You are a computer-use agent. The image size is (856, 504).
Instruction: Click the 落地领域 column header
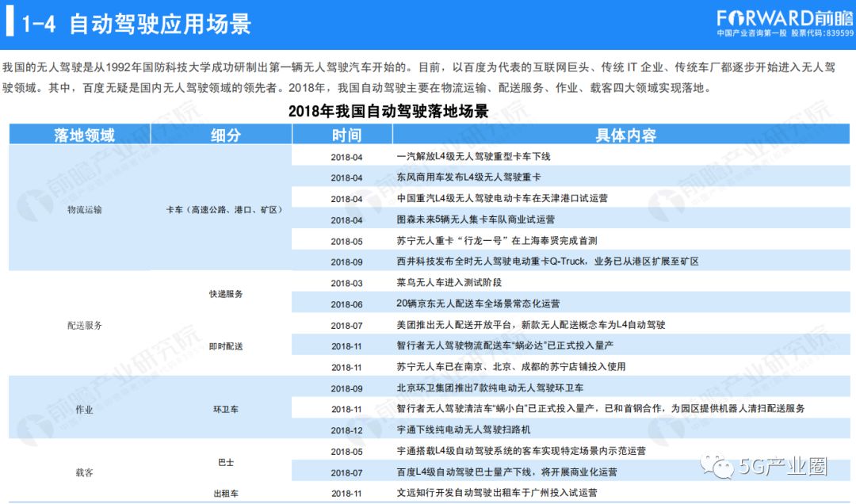[85, 135]
